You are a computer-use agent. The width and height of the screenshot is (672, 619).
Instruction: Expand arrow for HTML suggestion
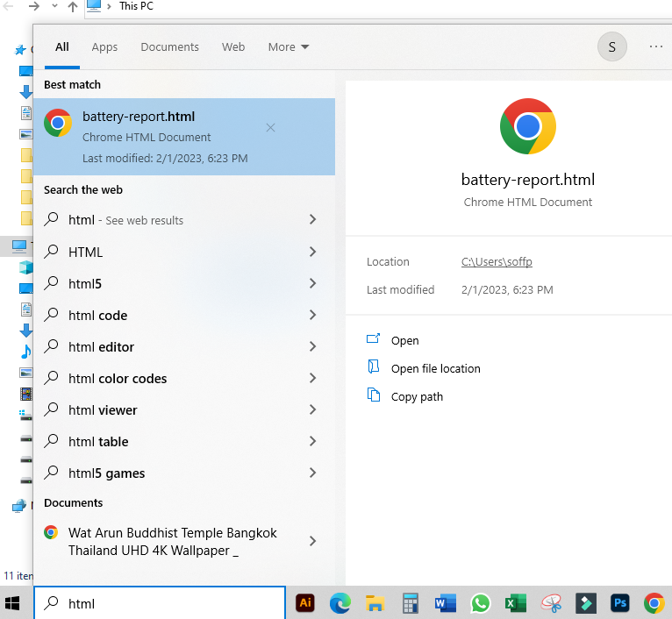(313, 252)
